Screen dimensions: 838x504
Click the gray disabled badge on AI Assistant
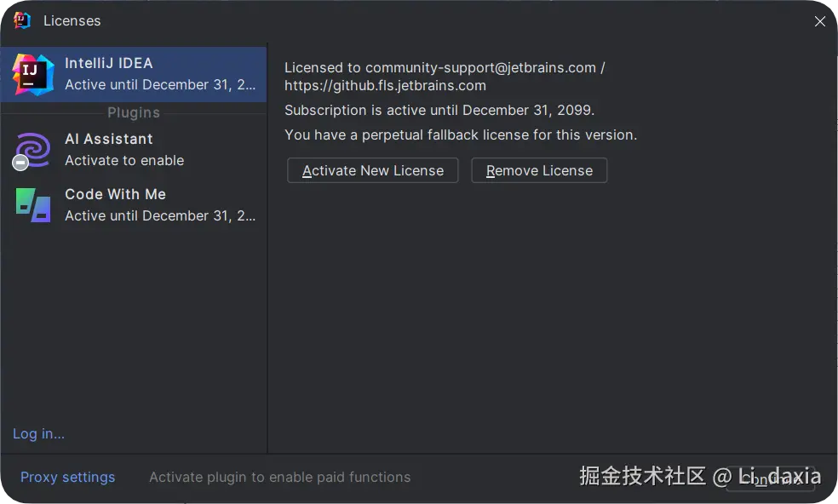[x=20, y=163]
